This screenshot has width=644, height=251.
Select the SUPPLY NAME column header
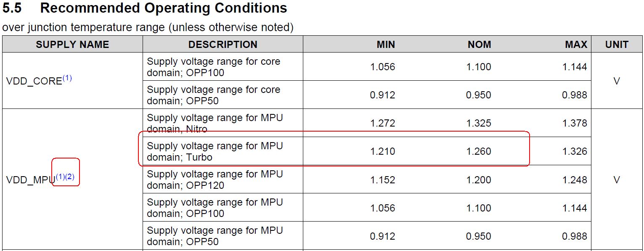tap(72, 45)
